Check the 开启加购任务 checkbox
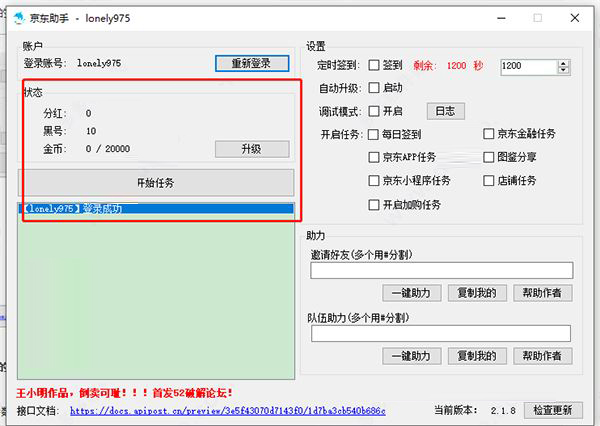The image size is (600, 426). [x=374, y=205]
